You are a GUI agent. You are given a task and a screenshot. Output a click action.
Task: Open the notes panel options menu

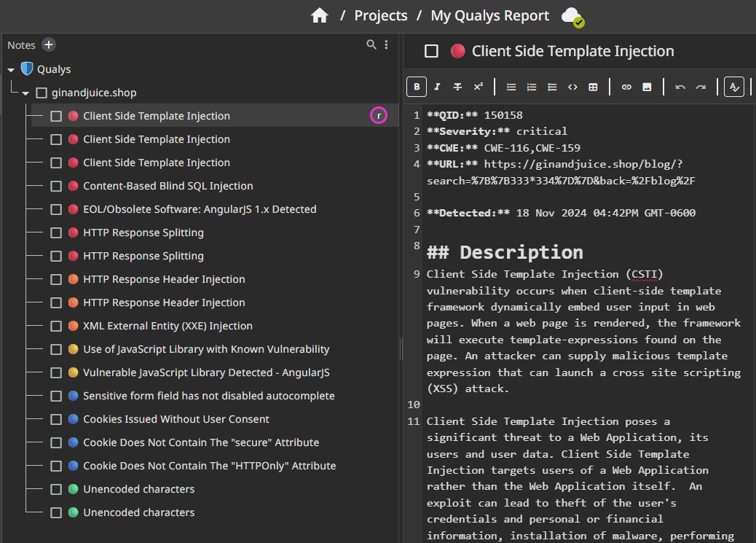(x=386, y=44)
